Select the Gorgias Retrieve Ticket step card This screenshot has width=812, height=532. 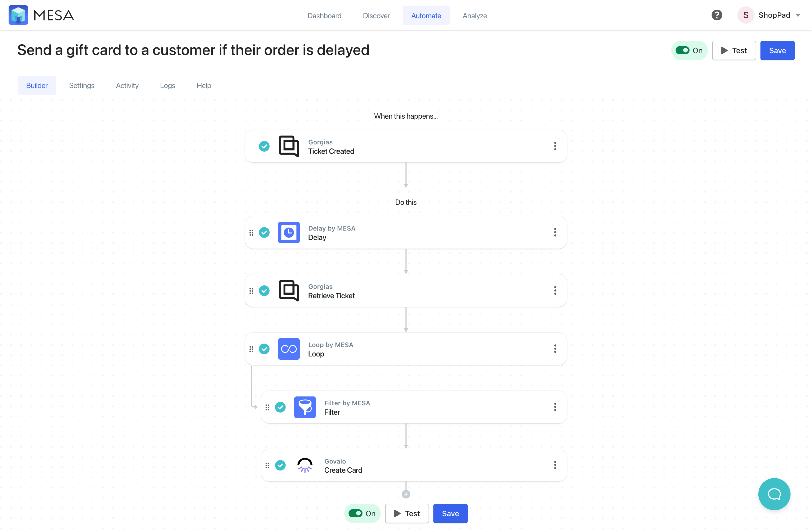tap(406, 290)
